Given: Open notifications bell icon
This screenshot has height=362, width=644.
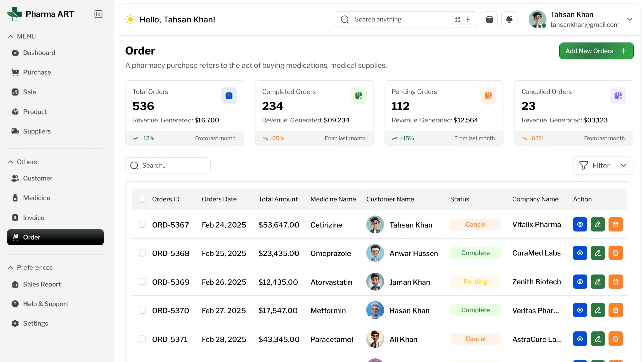Looking at the screenshot, I should (509, 19).
